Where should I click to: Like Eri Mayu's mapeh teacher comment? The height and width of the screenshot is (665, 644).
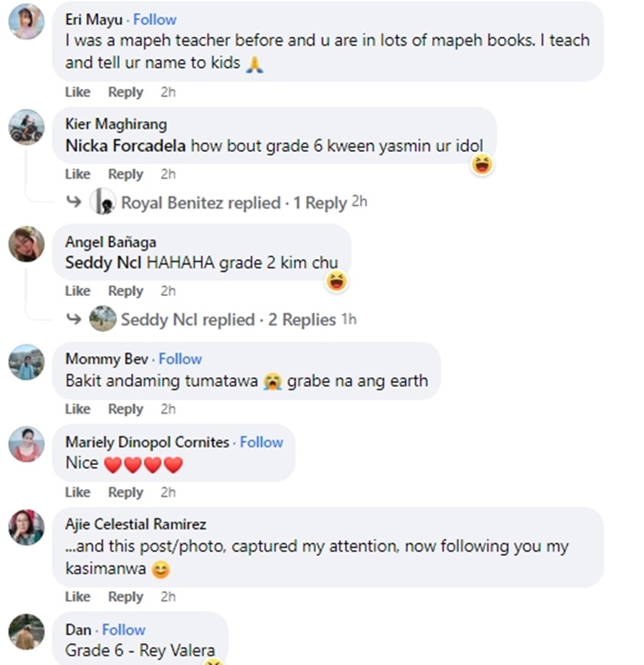coord(77,92)
